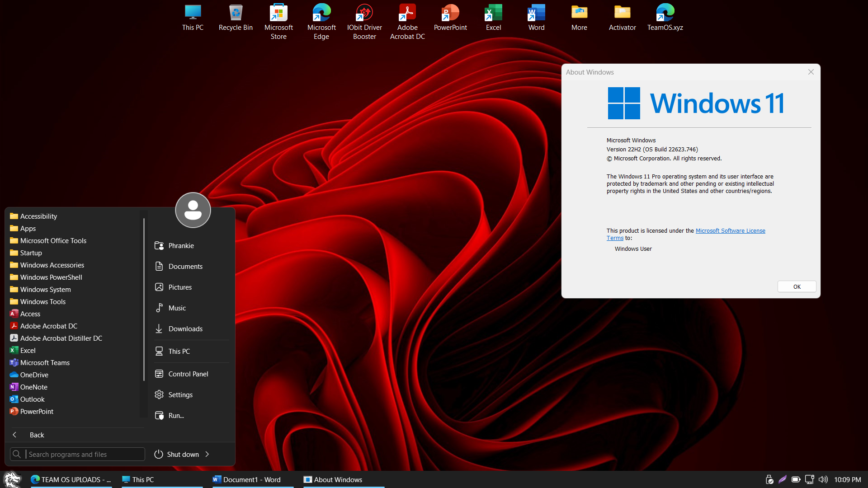Open Adobe Acrobat DC desktop icon
The width and height of the screenshot is (868, 488).
click(407, 21)
